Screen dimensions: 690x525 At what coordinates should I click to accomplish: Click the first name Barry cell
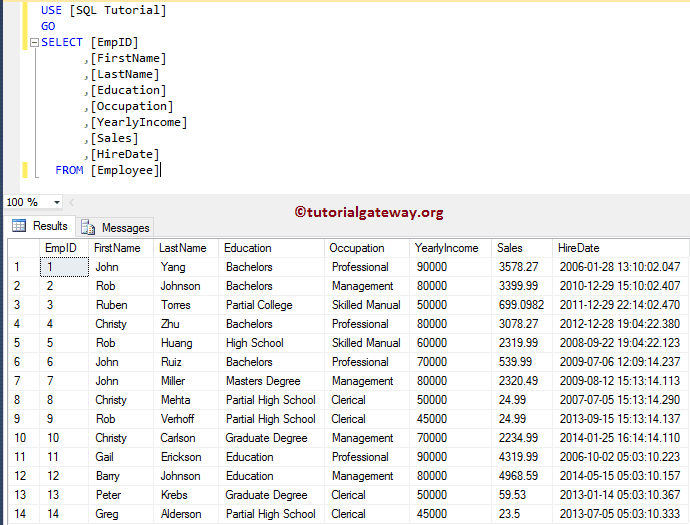(x=121, y=476)
